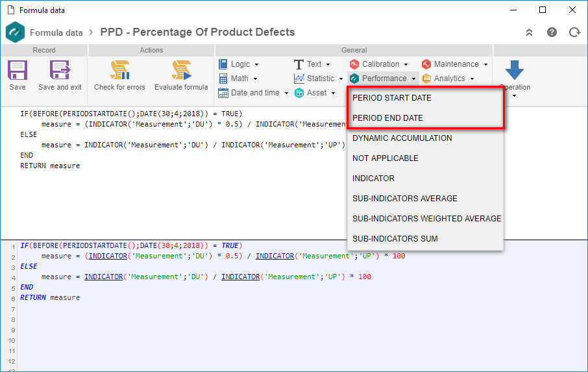This screenshot has width=588, height=372.
Task: Click the application logo beside Formula data
Action: (16, 32)
